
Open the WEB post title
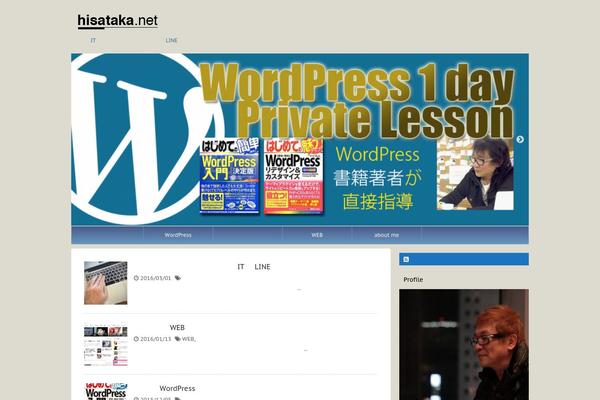pyautogui.click(x=177, y=328)
